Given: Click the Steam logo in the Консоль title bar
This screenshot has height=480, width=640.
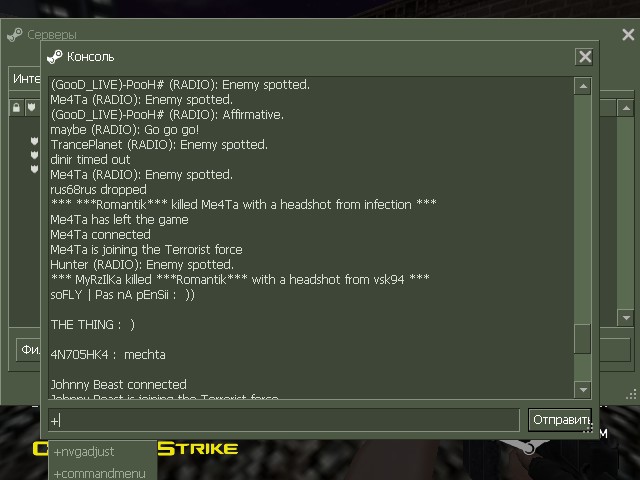Looking at the screenshot, I should [55, 57].
